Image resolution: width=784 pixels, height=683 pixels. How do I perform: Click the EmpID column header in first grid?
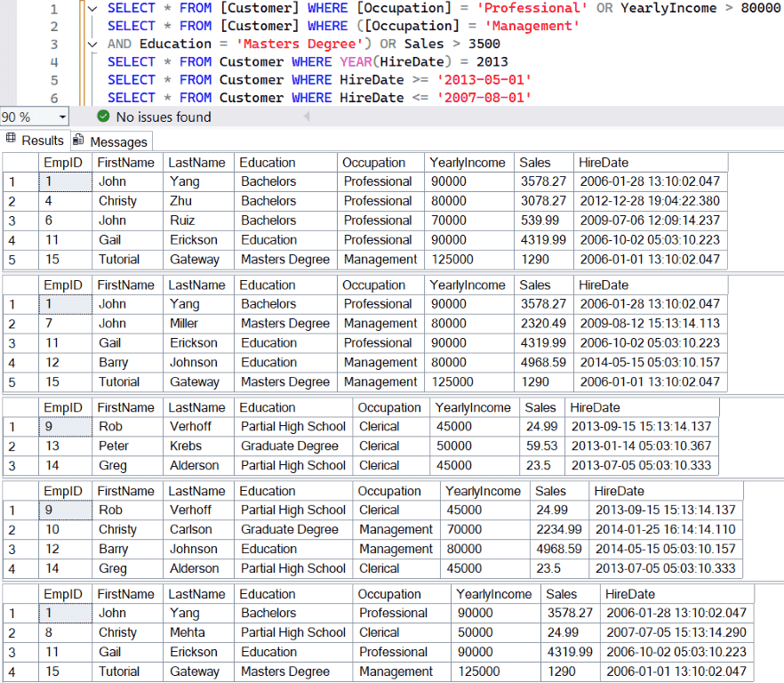63,162
